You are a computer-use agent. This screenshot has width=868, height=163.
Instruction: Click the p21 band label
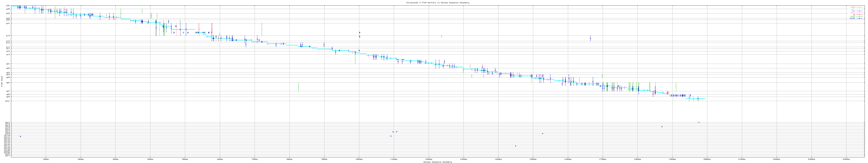coord(8,23)
